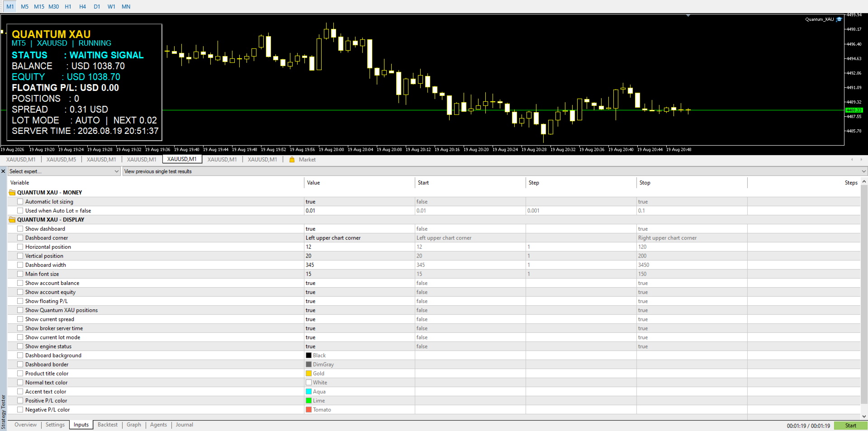Open the Agents tab
This screenshot has width=868, height=431.
click(158, 425)
